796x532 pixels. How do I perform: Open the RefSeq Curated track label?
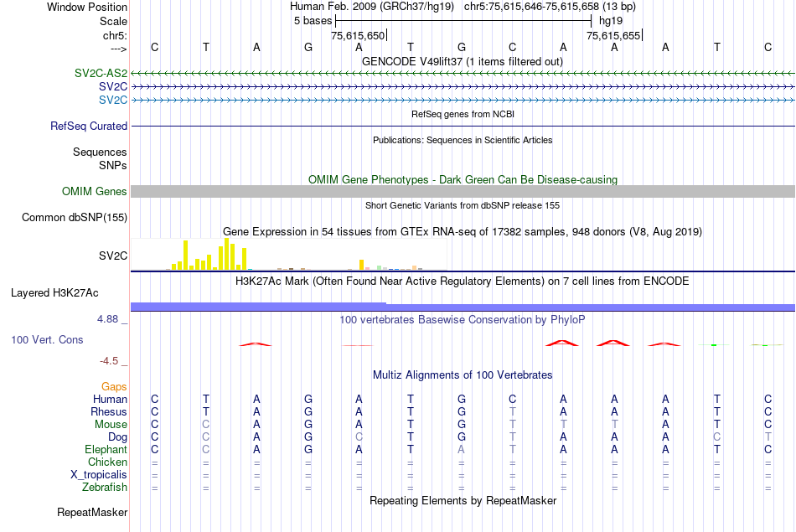tap(88, 126)
